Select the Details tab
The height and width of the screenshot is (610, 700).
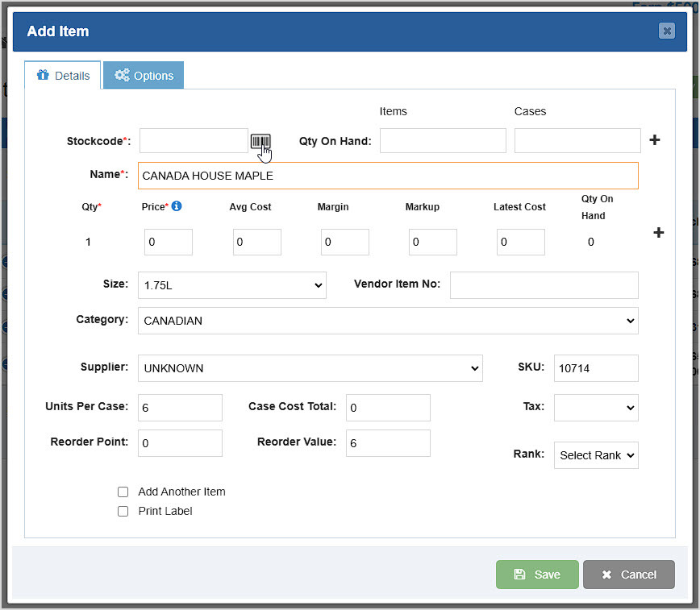point(62,75)
